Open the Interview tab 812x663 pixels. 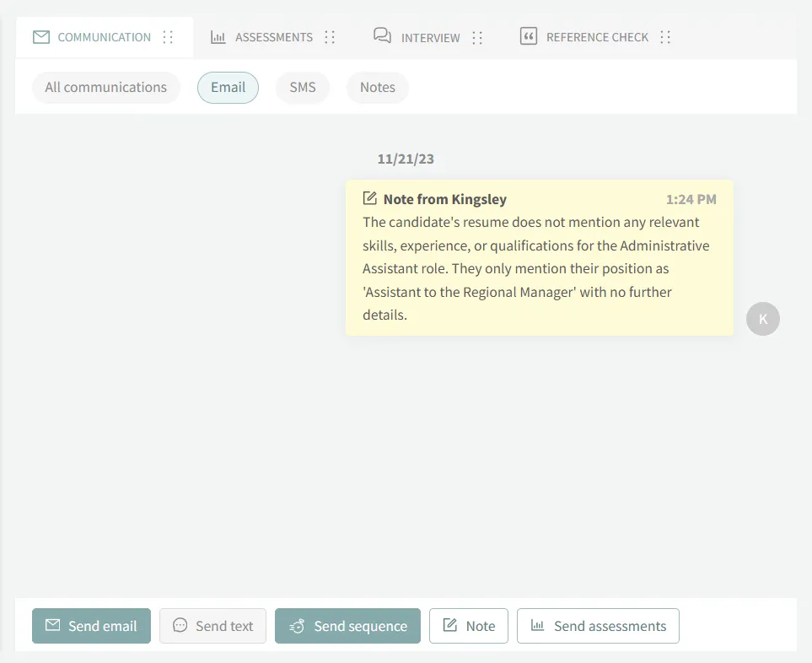(x=430, y=37)
